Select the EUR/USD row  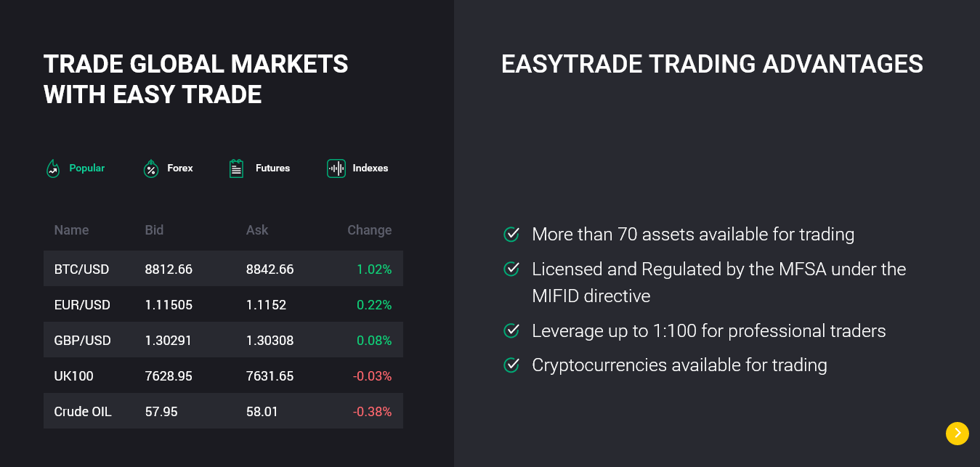(x=223, y=305)
